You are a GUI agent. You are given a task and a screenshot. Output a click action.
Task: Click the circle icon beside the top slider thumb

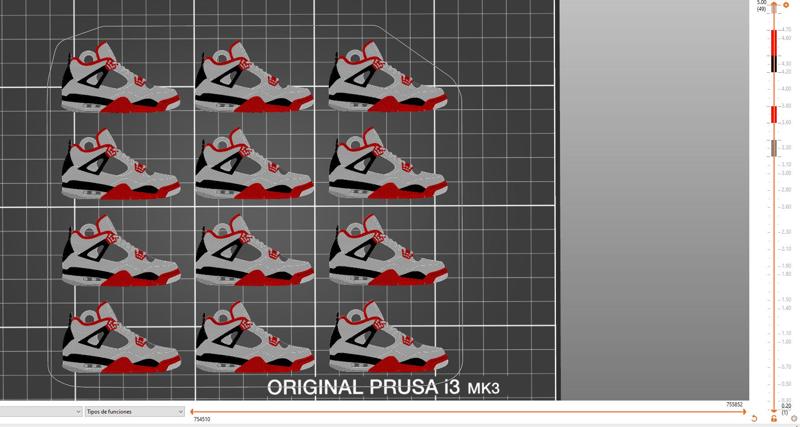point(786,5)
